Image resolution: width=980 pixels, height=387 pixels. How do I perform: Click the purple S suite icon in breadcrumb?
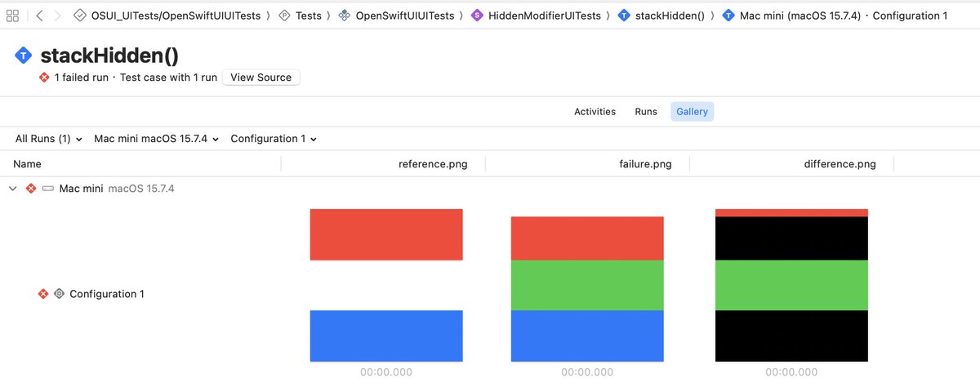(478, 16)
